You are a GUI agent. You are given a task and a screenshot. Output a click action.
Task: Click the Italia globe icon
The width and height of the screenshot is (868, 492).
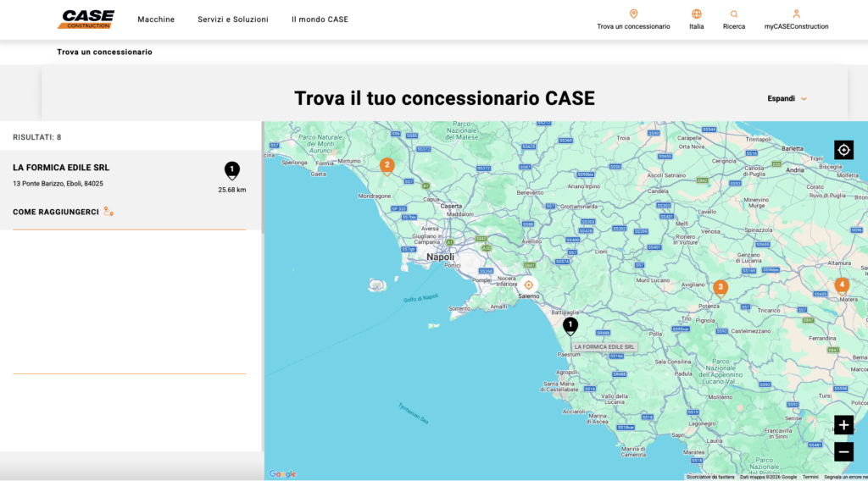click(697, 14)
